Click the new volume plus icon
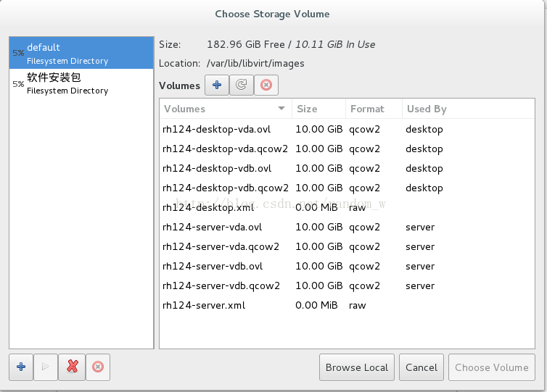Viewport: 547px width, 392px height. [217, 85]
